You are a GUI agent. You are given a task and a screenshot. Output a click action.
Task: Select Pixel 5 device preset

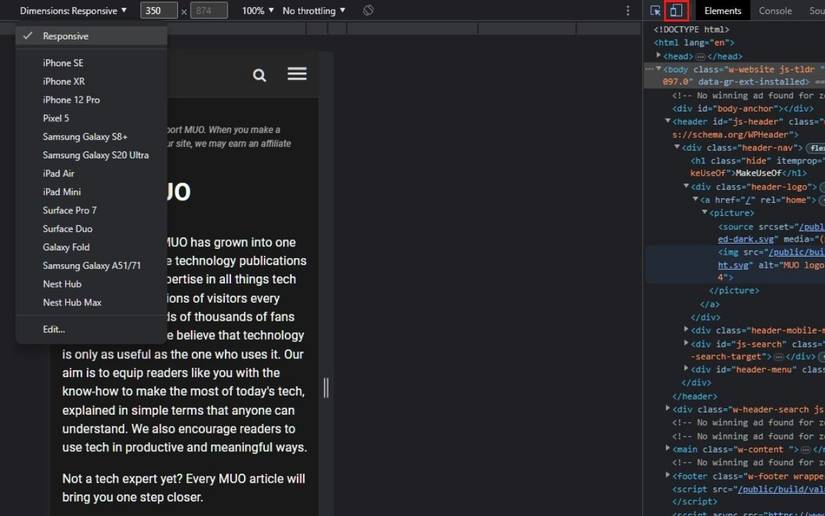click(92, 118)
